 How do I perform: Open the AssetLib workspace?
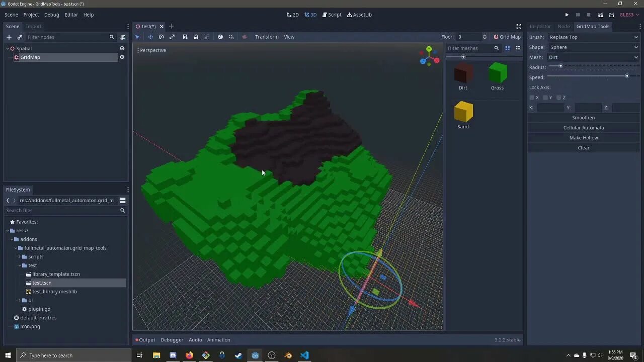[359, 15]
